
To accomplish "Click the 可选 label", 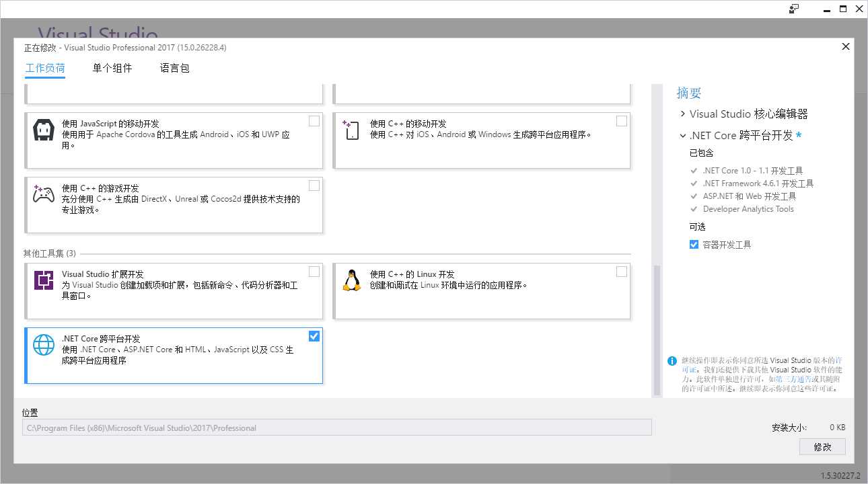I will tap(697, 227).
